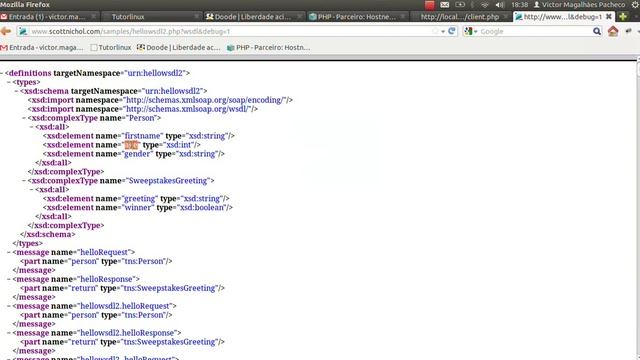Click the site identity icon in the address bar
Image resolution: width=640 pixels, height=360 pixels.
pos(23,31)
